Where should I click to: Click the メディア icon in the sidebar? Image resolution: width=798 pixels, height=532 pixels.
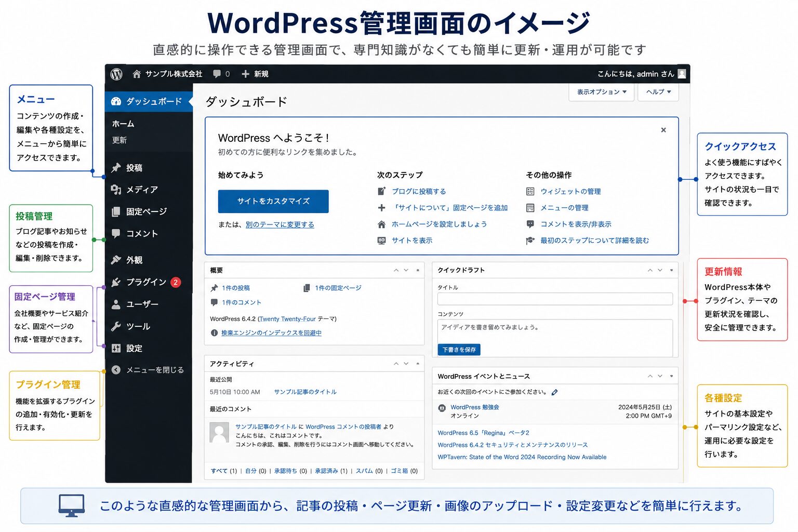point(116,190)
